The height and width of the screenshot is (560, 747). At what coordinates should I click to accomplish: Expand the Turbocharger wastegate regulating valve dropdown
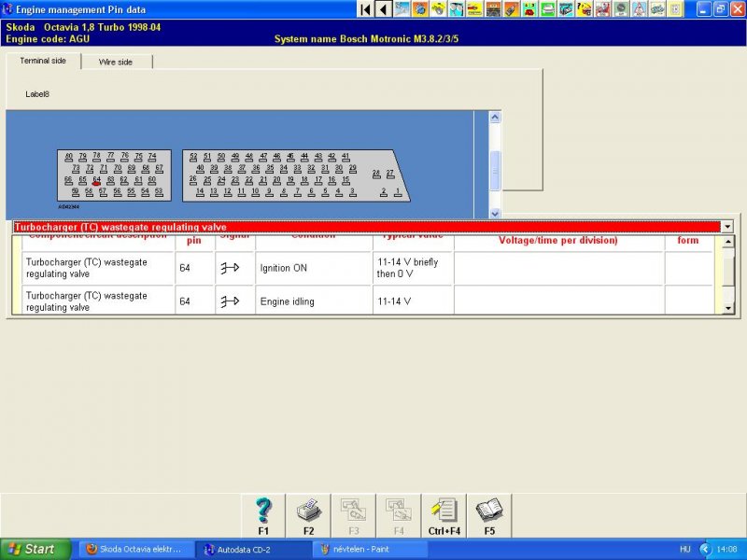tap(727, 227)
